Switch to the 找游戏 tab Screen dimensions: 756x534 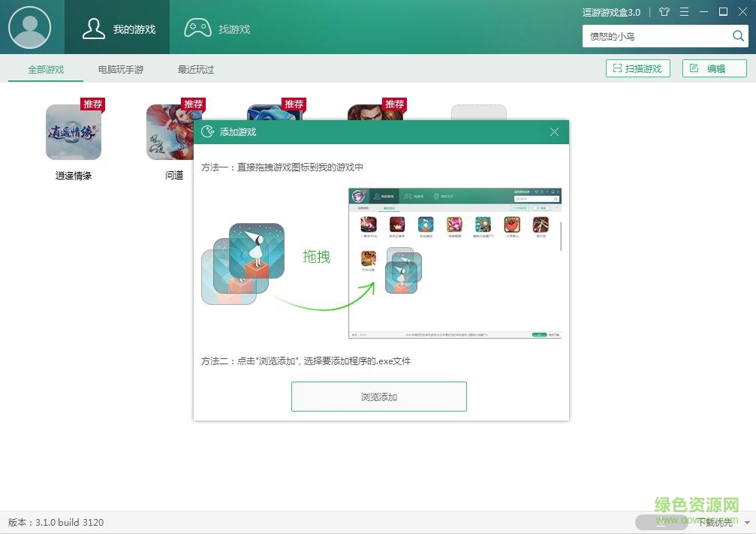(218, 29)
